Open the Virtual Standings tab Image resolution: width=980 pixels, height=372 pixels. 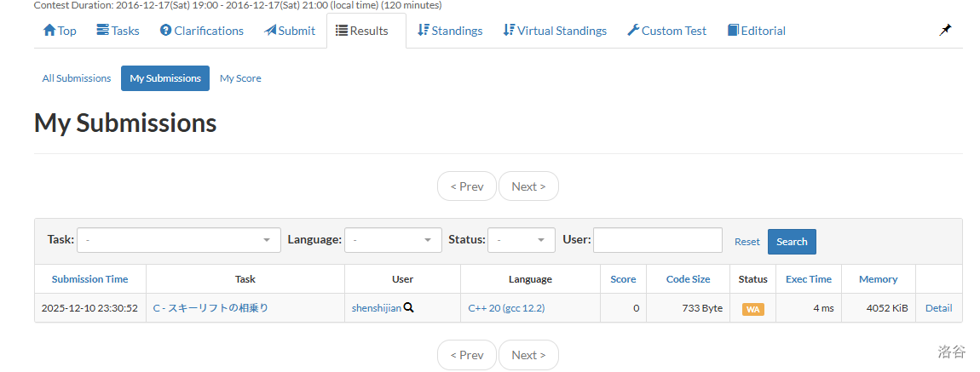[555, 31]
